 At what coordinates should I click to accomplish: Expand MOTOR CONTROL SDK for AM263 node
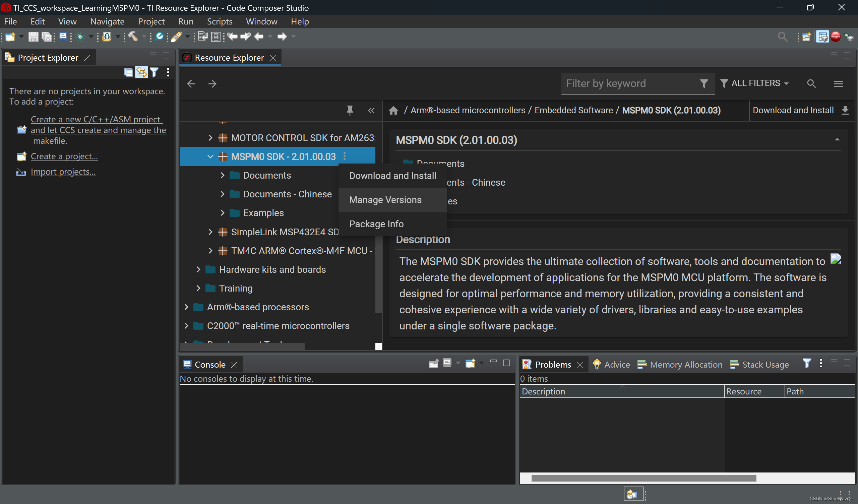[x=210, y=138]
